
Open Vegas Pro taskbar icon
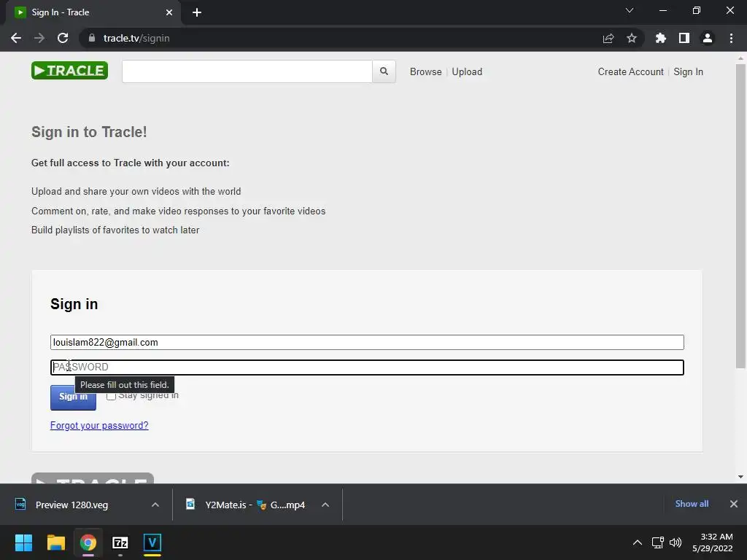(152, 542)
